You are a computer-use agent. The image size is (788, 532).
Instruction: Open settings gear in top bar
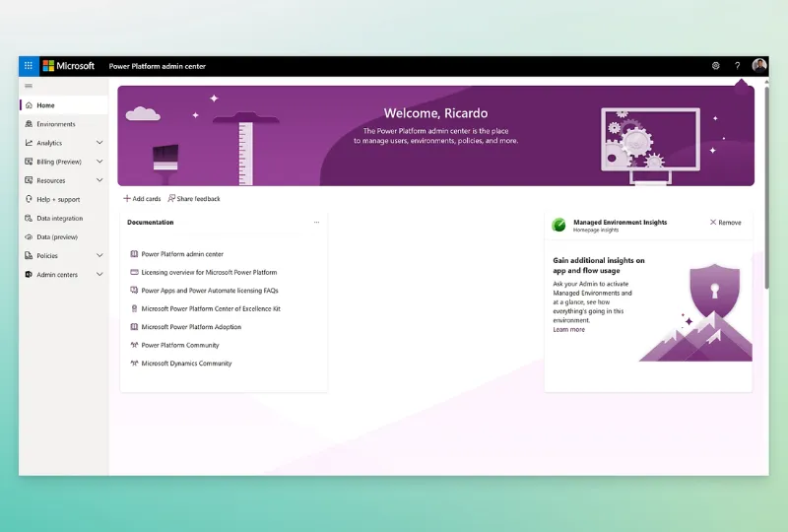715,66
